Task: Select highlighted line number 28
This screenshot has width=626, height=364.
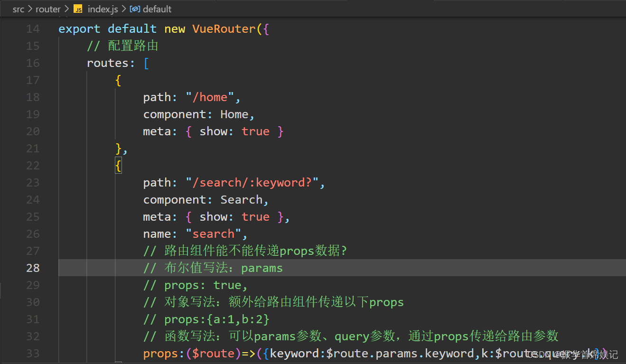Action: 33,268
